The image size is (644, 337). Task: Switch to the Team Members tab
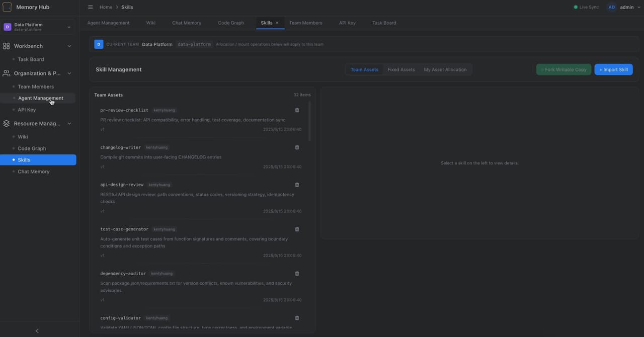tap(306, 23)
